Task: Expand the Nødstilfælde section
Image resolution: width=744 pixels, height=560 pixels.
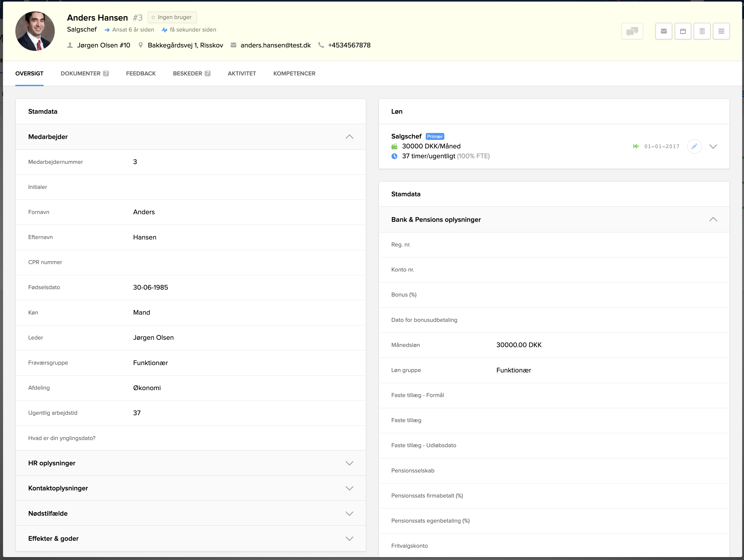Action: tap(349, 514)
